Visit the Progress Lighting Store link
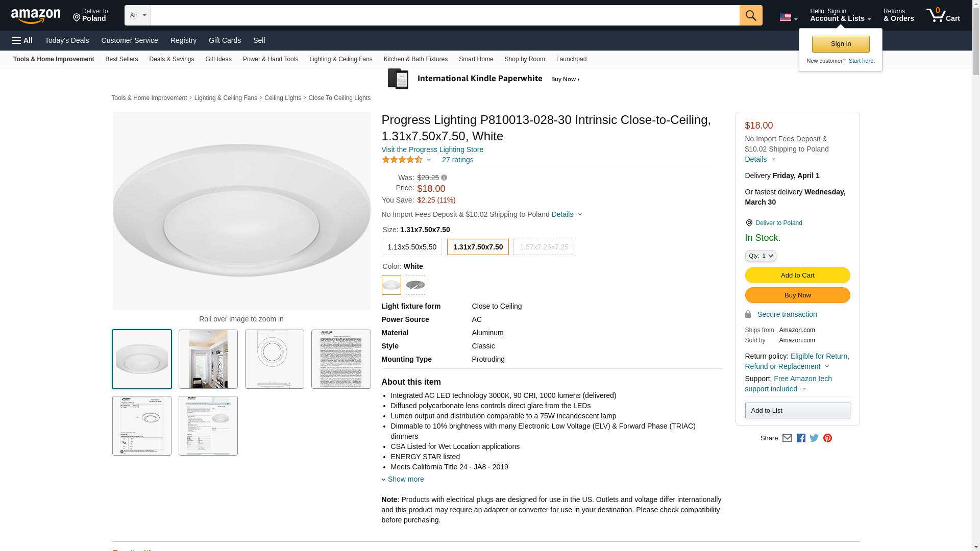Image resolution: width=980 pixels, height=551 pixels. (x=432, y=149)
